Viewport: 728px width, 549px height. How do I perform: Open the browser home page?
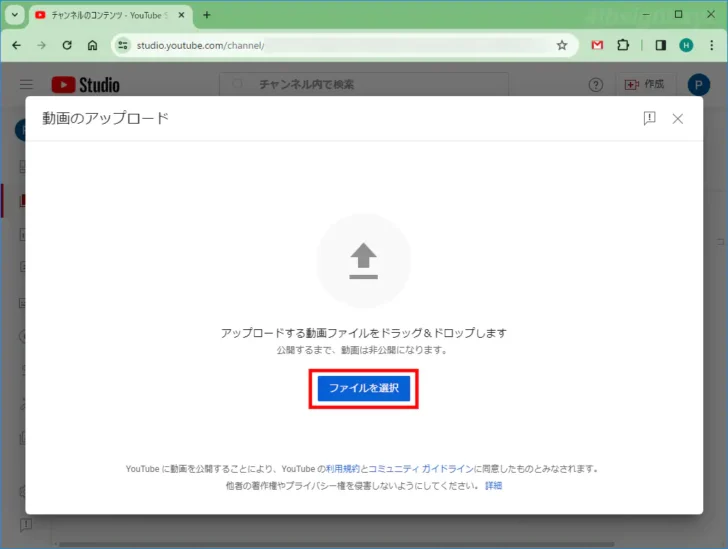click(x=92, y=45)
